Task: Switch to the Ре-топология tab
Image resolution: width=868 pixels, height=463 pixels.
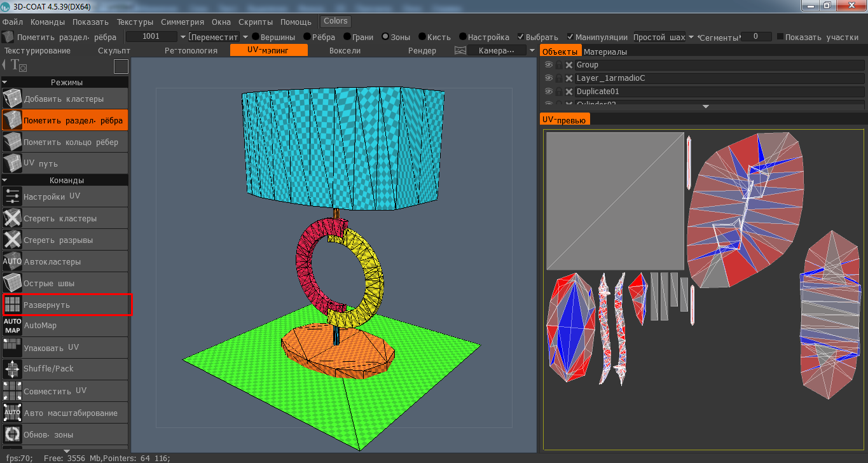Action: (191, 50)
